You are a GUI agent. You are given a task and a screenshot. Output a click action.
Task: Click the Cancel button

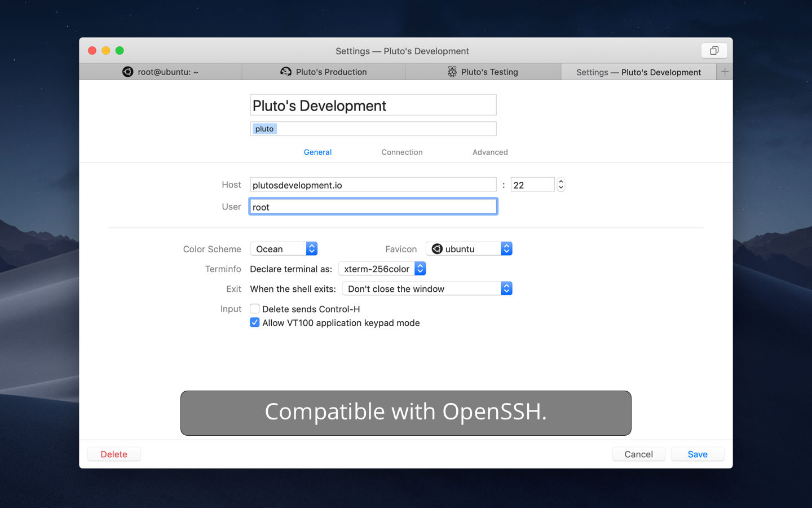638,454
